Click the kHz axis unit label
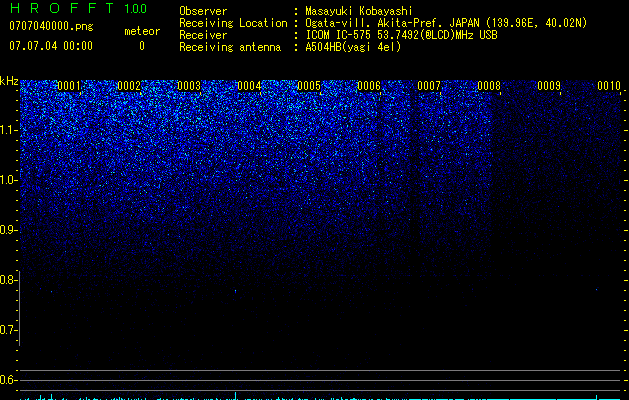 click(x=9, y=81)
